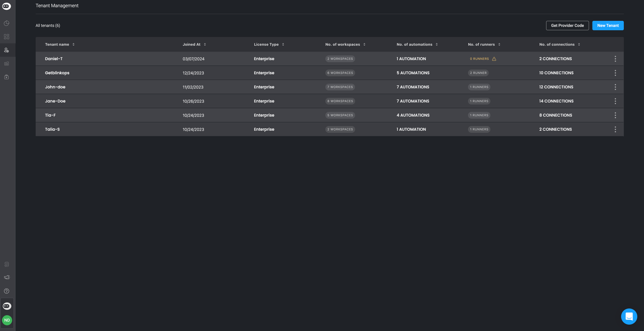Sort by No. of connections arrows
Screen dimensions: 644x331
click(579, 44)
